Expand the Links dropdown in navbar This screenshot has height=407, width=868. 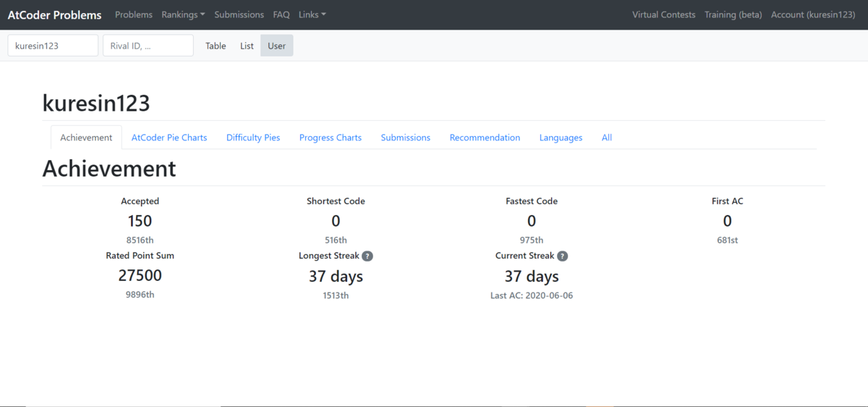click(x=312, y=14)
